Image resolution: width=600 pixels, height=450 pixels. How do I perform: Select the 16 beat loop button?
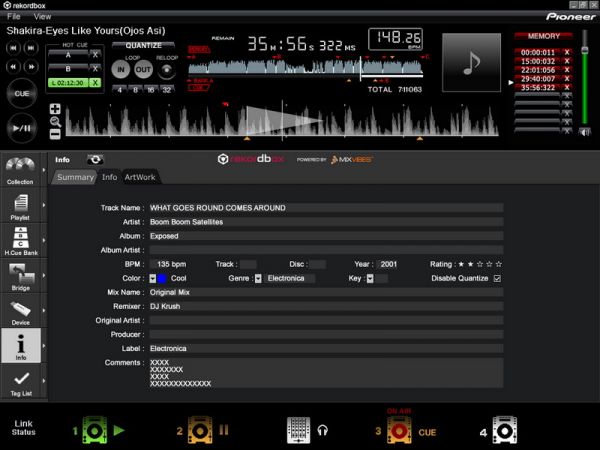151,90
